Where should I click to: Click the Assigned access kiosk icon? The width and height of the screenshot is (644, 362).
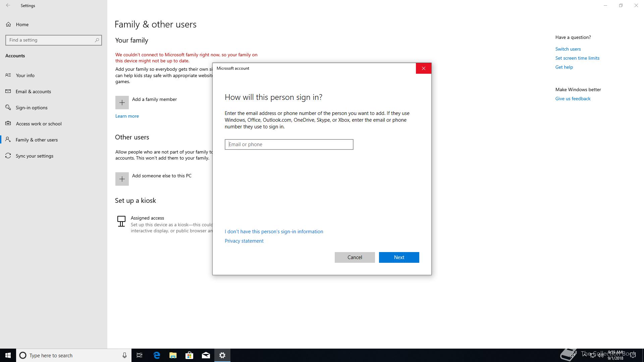click(121, 221)
